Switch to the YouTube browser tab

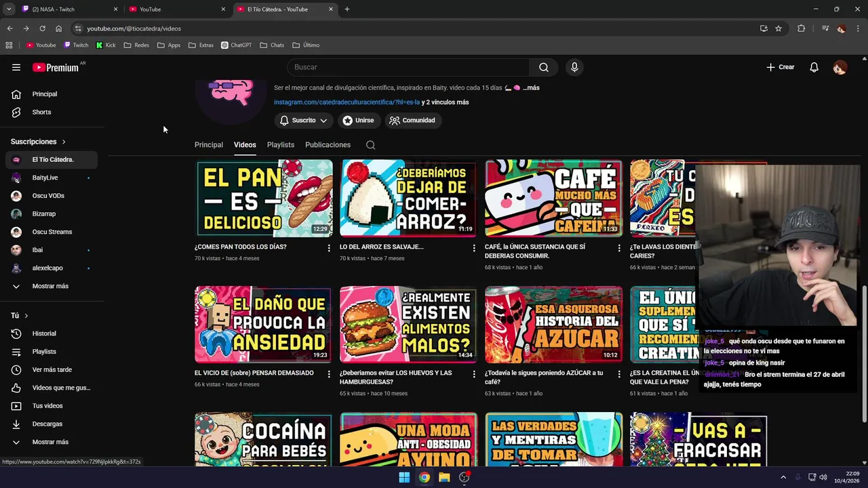pyautogui.click(x=178, y=9)
